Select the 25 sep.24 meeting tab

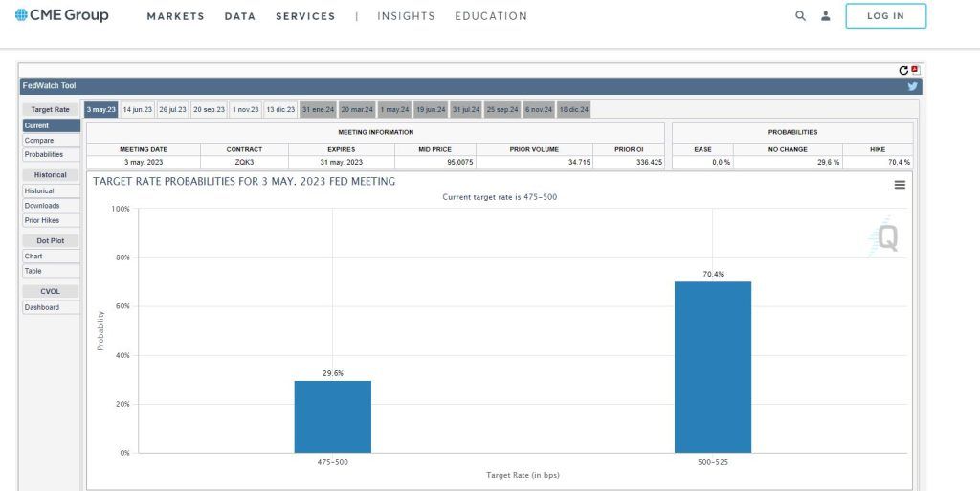pyautogui.click(x=502, y=110)
